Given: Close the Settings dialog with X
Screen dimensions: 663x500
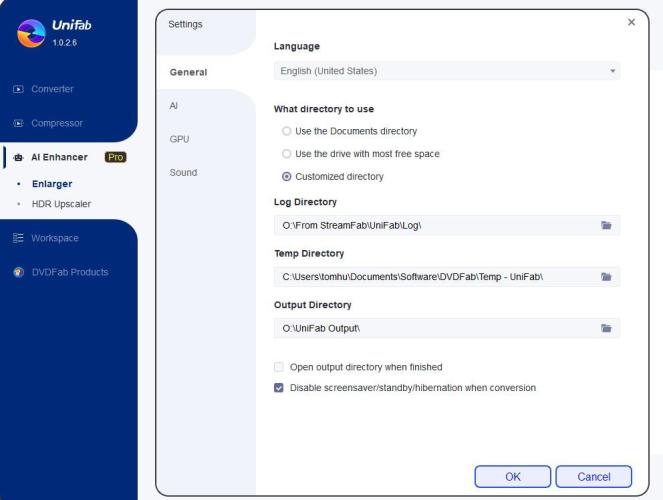Looking at the screenshot, I should click(x=631, y=22).
